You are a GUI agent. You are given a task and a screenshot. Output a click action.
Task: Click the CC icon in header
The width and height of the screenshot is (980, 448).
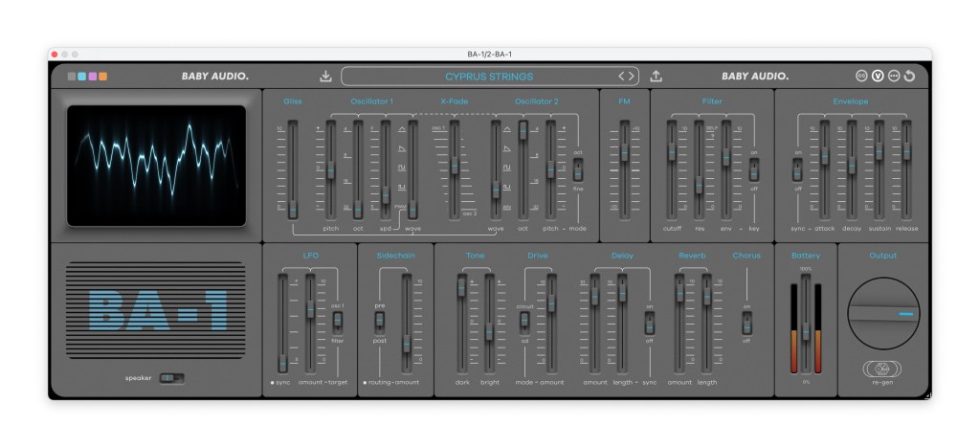862,77
